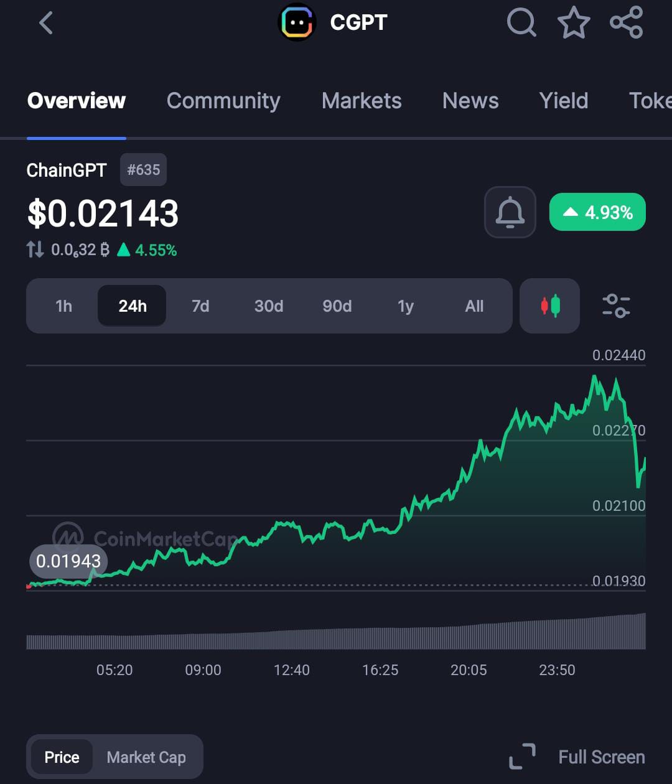Viewport: 672px width, 784px height.
Task: Switch to candlestick chart view
Action: click(x=550, y=306)
